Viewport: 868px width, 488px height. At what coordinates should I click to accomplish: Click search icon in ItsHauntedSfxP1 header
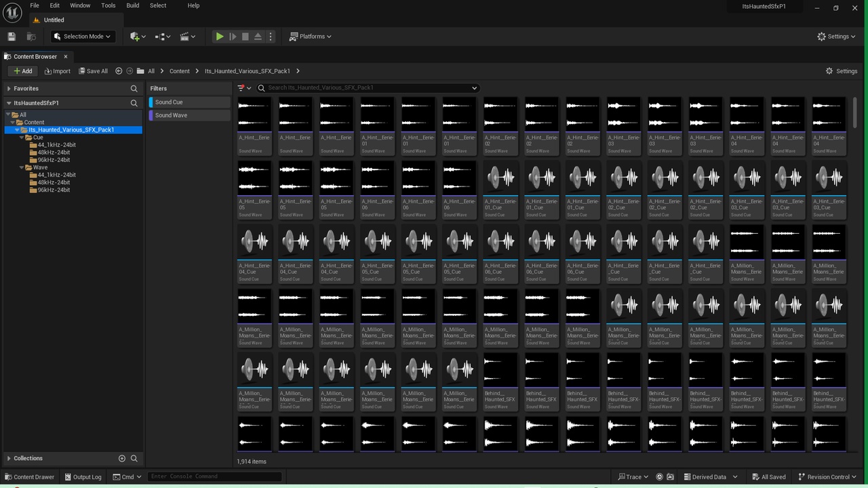(134, 103)
